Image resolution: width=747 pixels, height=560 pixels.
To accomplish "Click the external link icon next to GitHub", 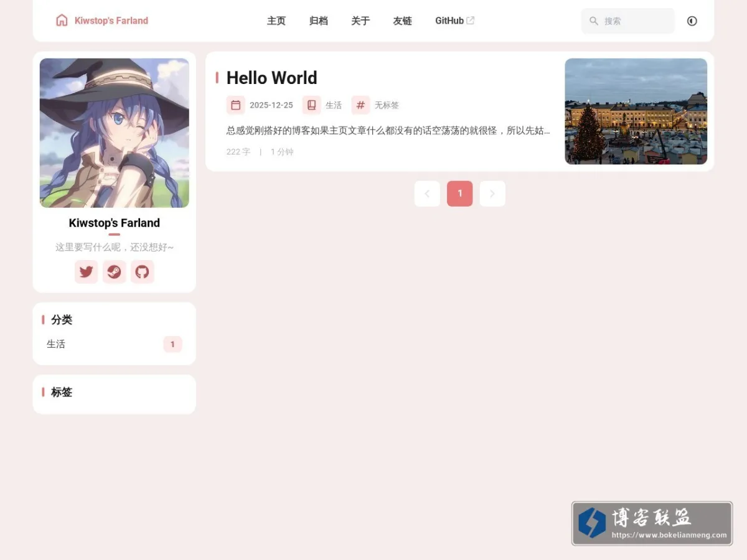I will (471, 21).
